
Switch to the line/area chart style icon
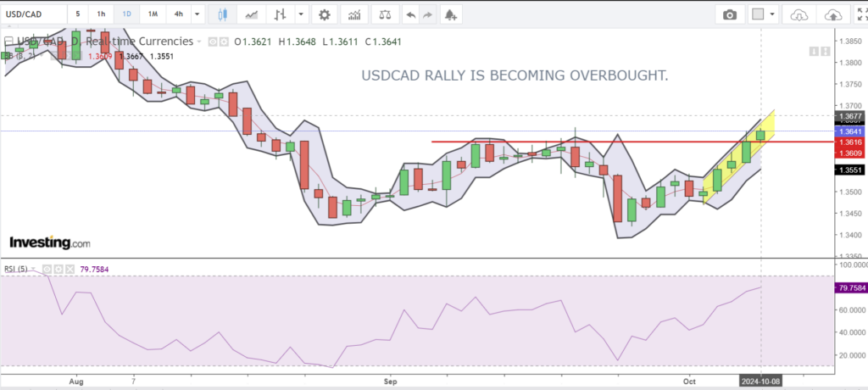(251, 14)
